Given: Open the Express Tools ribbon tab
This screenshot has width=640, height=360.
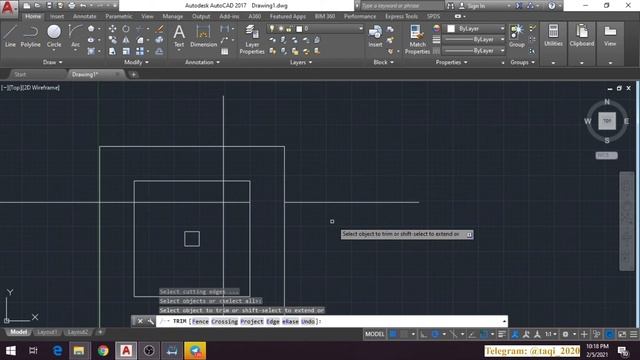Looking at the screenshot, I should pyautogui.click(x=401, y=16).
